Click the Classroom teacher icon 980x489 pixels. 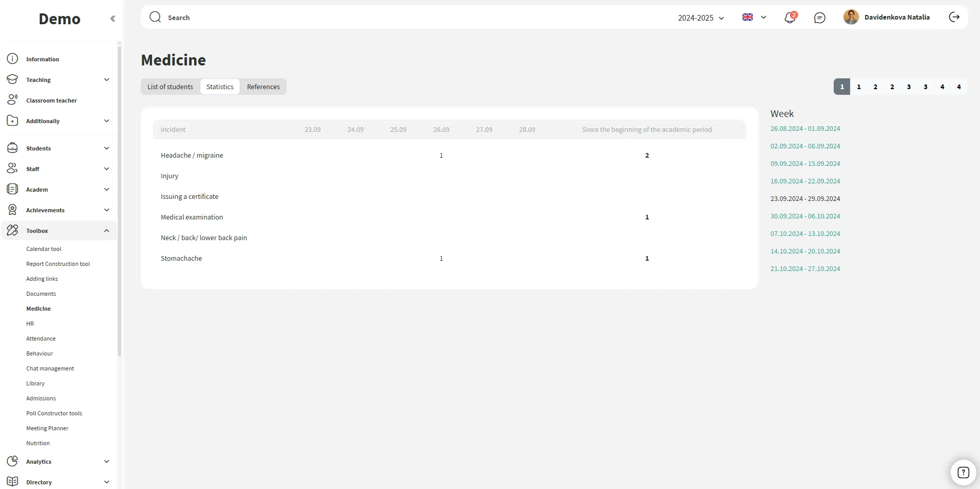point(12,100)
